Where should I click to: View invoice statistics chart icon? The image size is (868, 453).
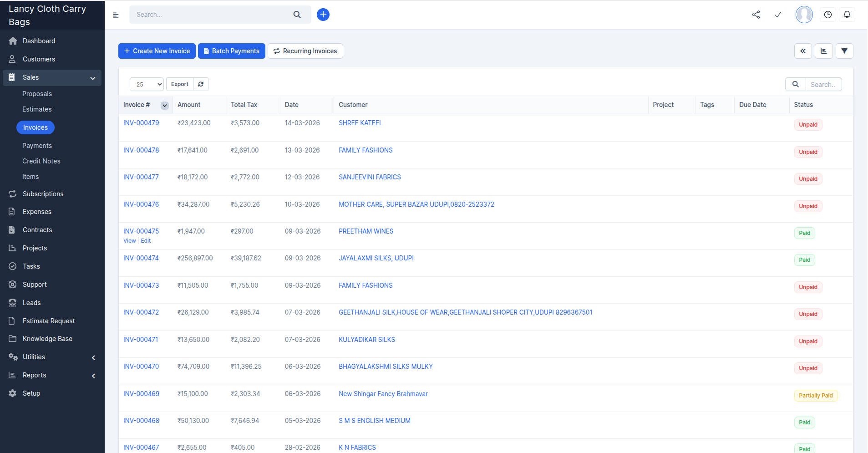(x=823, y=51)
